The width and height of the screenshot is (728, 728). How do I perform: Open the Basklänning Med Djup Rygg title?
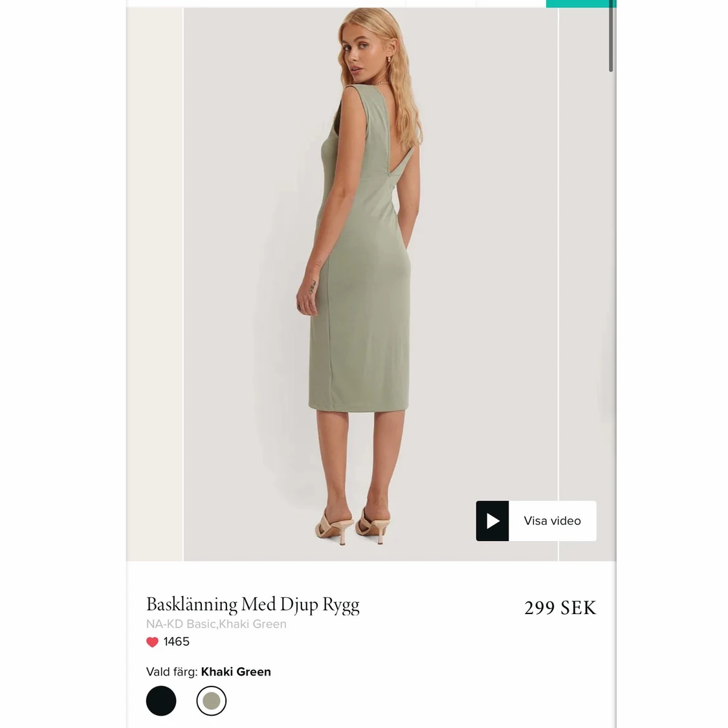tap(252, 604)
